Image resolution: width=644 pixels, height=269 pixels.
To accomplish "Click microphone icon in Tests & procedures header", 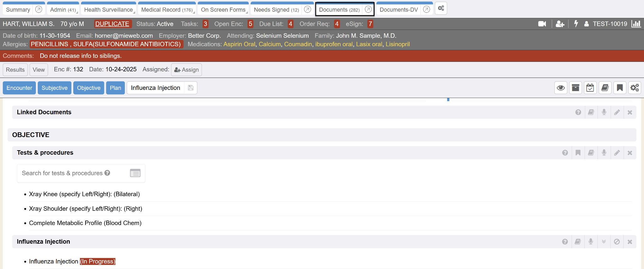I will point(604,153).
